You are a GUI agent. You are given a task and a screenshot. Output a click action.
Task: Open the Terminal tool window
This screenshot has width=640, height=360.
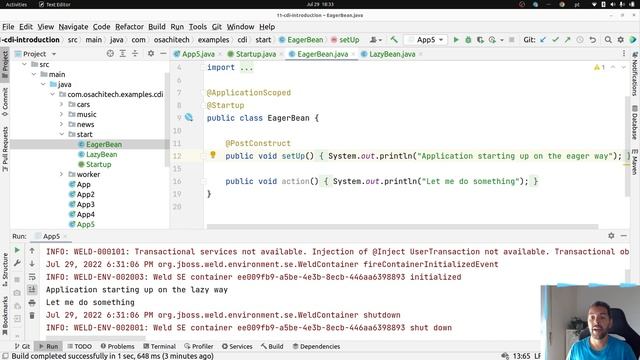160,346
